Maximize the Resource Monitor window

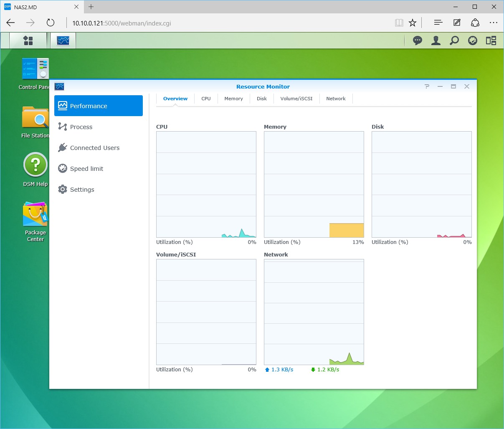453,86
